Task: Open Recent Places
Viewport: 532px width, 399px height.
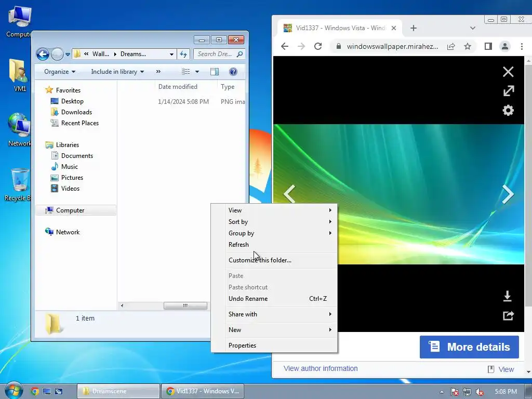Action: (x=79, y=123)
